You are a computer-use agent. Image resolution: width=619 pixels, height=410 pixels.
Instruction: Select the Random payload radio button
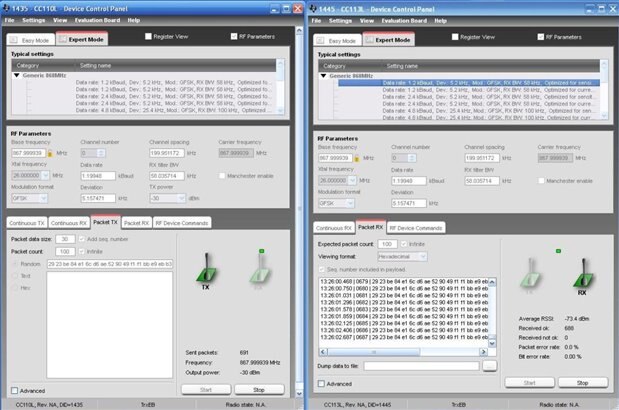click(x=15, y=264)
